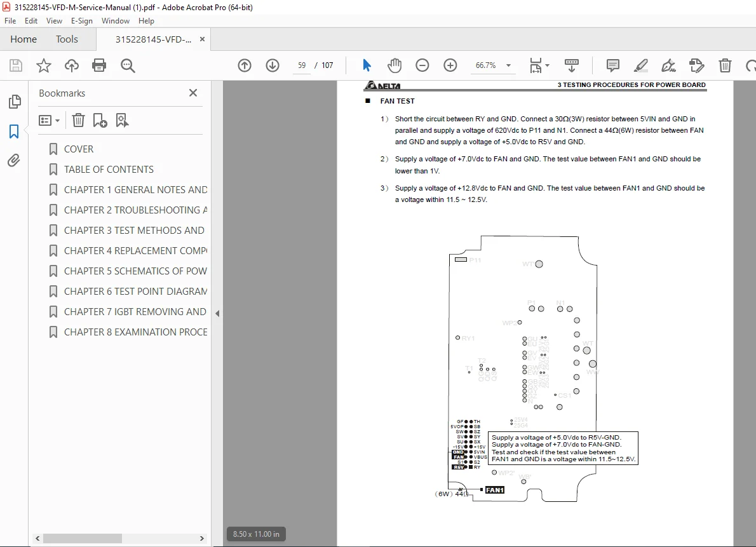Screen dimensions: 756x547
Task: Open CHAPTER 3 TEST METHODS bookmark
Action: coord(134,230)
